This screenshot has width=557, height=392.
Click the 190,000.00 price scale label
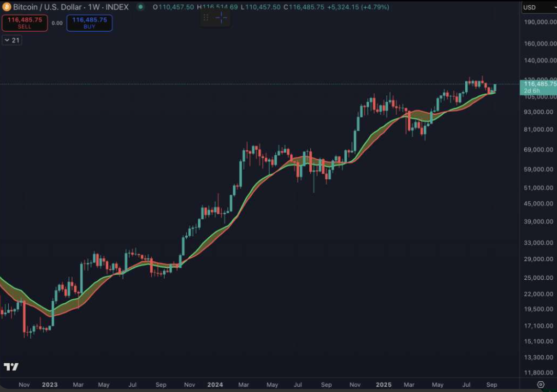[x=538, y=22]
